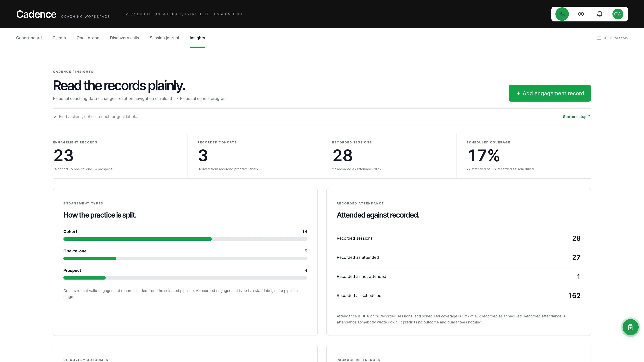644x362 pixels.
Task: Open All CRM tools menu
Action: (612, 38)
